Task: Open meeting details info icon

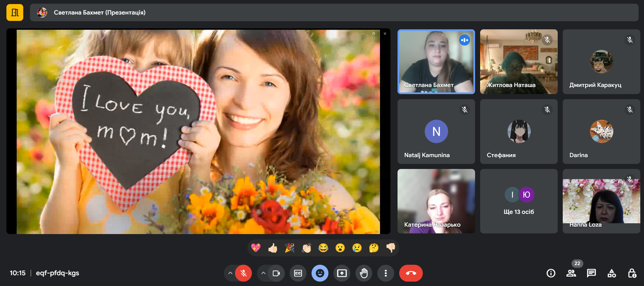Action: tap(551, 273)
